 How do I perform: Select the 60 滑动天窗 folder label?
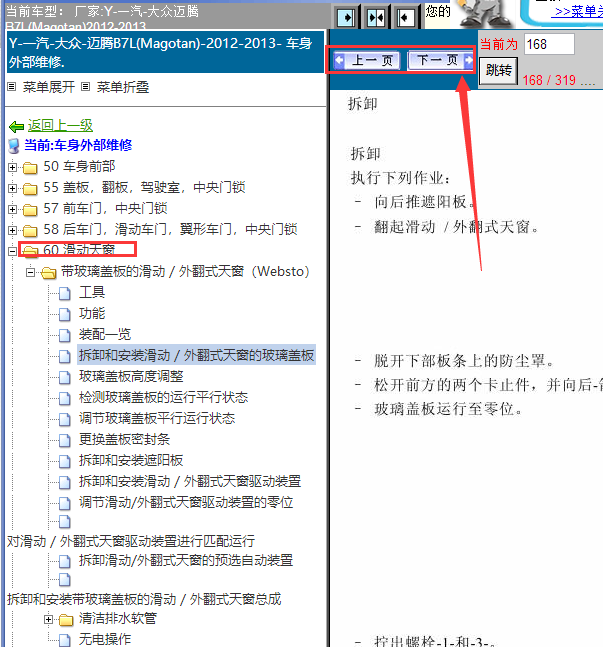(79, 250)
